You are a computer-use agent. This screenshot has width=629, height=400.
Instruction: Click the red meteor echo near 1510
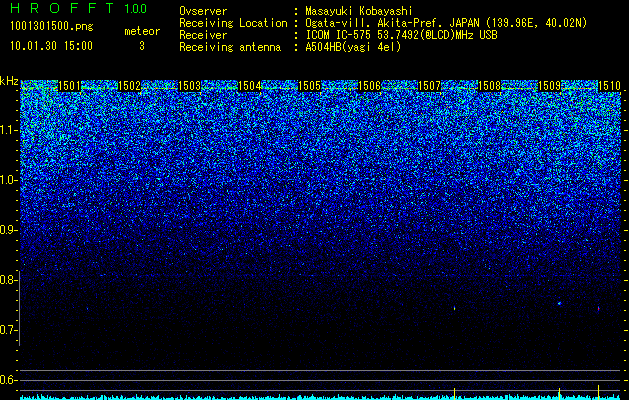click(x=598, y=309)
